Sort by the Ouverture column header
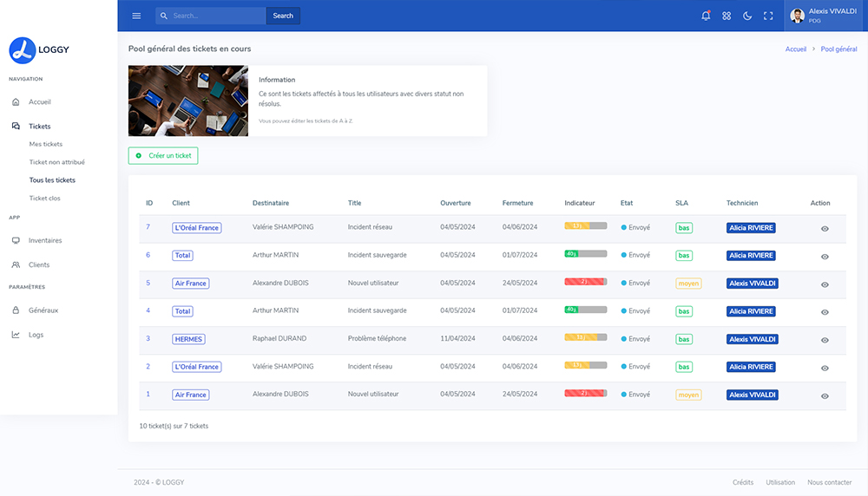868x496 pixels. 456,203
